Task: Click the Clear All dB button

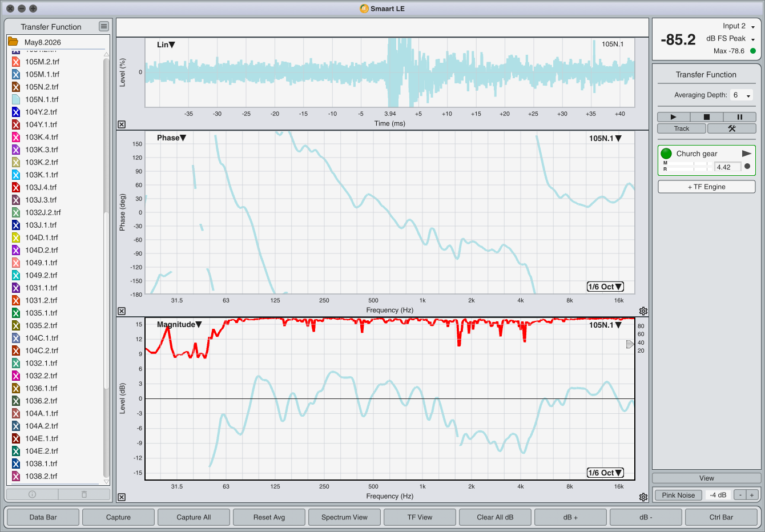Action: tap(495, 517)
